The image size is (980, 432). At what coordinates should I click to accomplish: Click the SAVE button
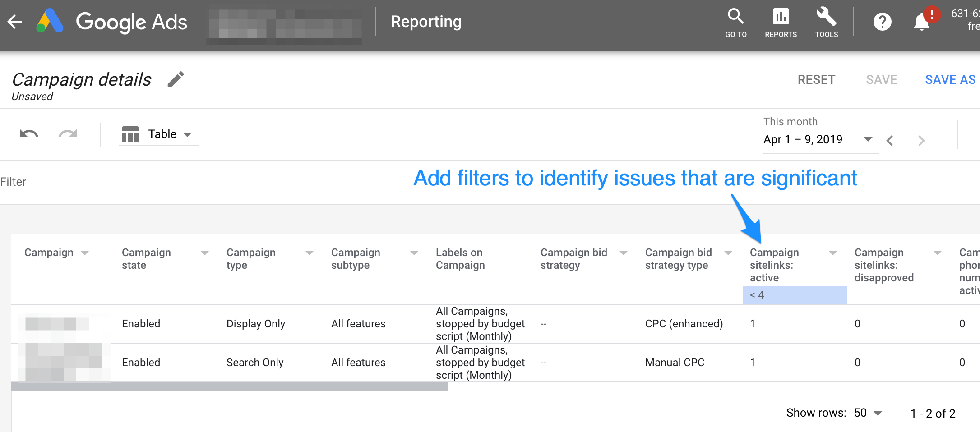click(x=882, y=80)
